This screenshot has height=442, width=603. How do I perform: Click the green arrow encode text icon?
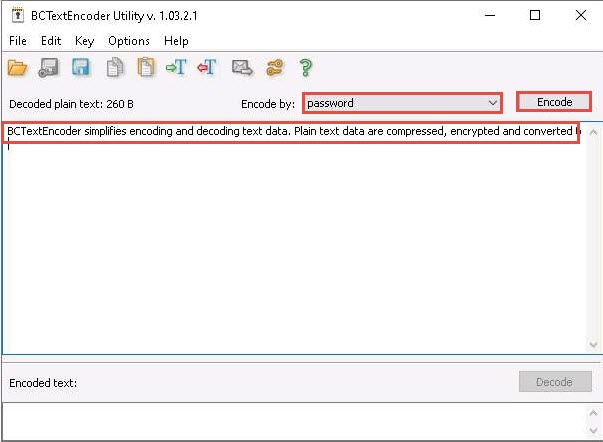[x=177, y=68]
